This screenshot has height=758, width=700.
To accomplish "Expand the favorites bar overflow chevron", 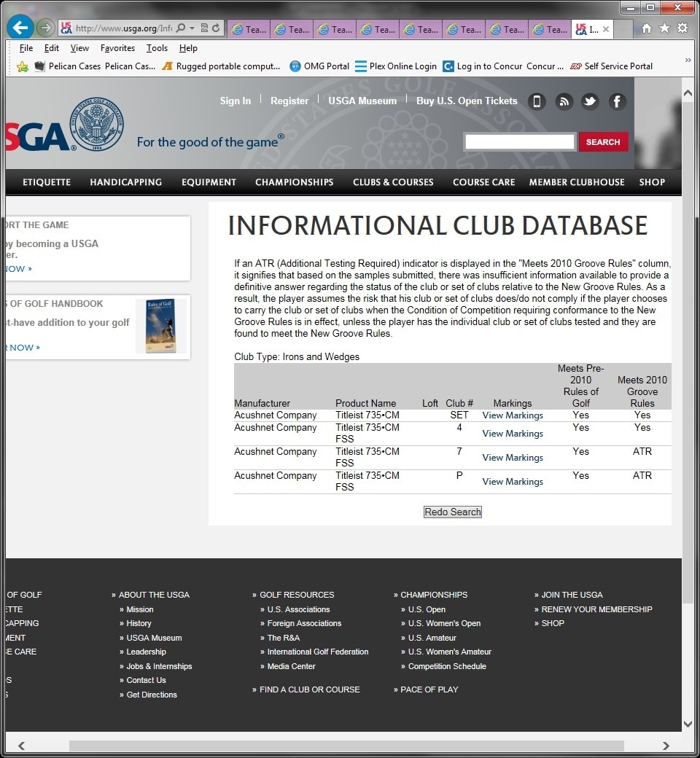I will (x=688, y=61).
